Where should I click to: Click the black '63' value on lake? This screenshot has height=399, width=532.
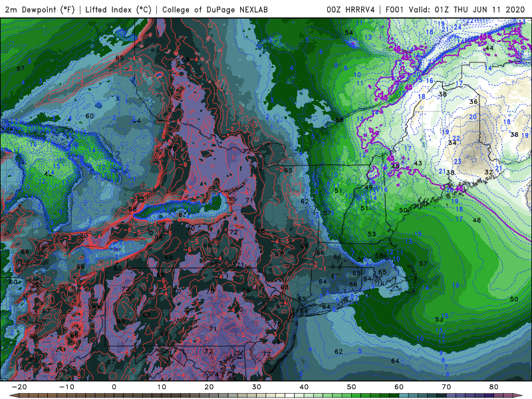click(x=182, y=214)
